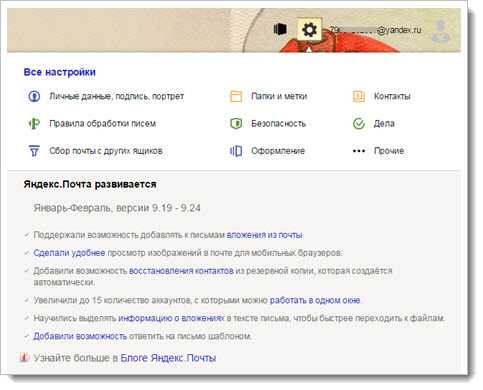
Task: Click the Яндекс.Почта развивается heading
Action: pos(90,184)
